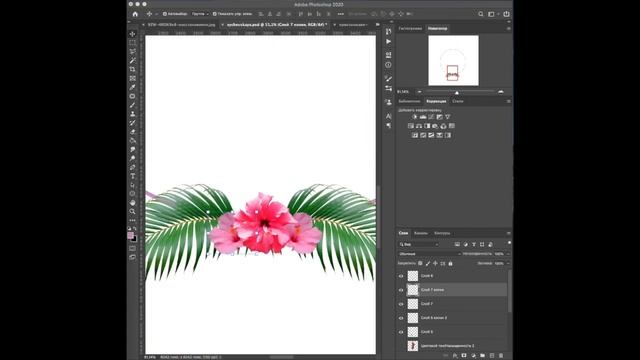
Task: Select the Pen tool
Action: click(x=132, y=167)
